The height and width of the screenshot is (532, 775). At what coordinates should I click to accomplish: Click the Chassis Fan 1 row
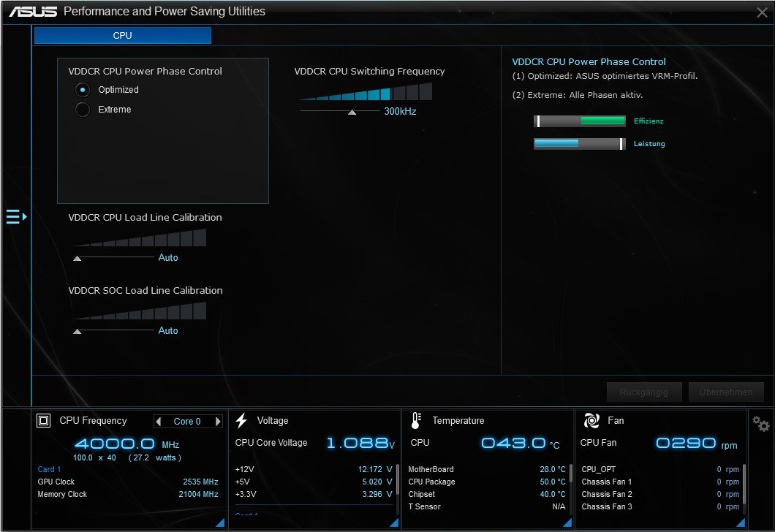(x=660, y=482)
